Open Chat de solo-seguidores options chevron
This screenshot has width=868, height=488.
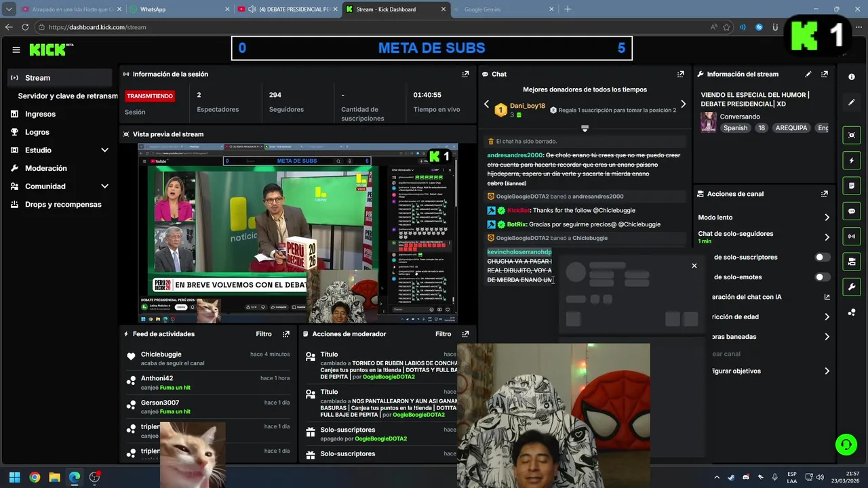point(827,237)
